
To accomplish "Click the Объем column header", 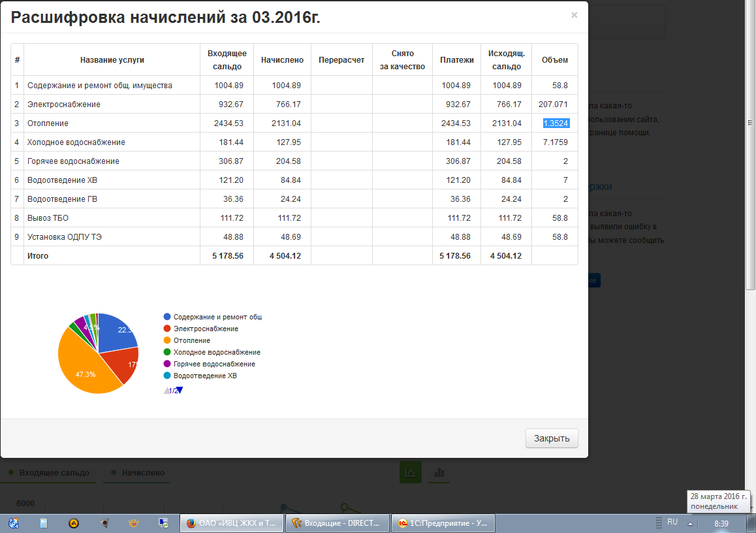I will 554,60.
